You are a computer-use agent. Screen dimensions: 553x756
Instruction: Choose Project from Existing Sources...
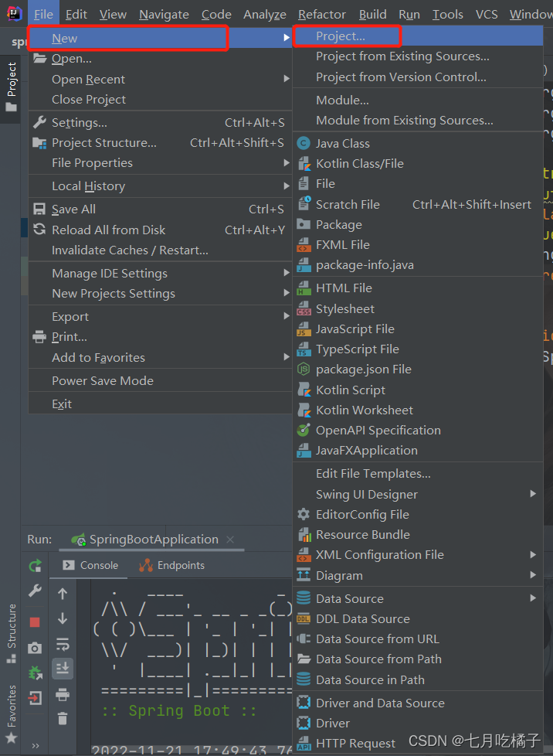point(418,56)
